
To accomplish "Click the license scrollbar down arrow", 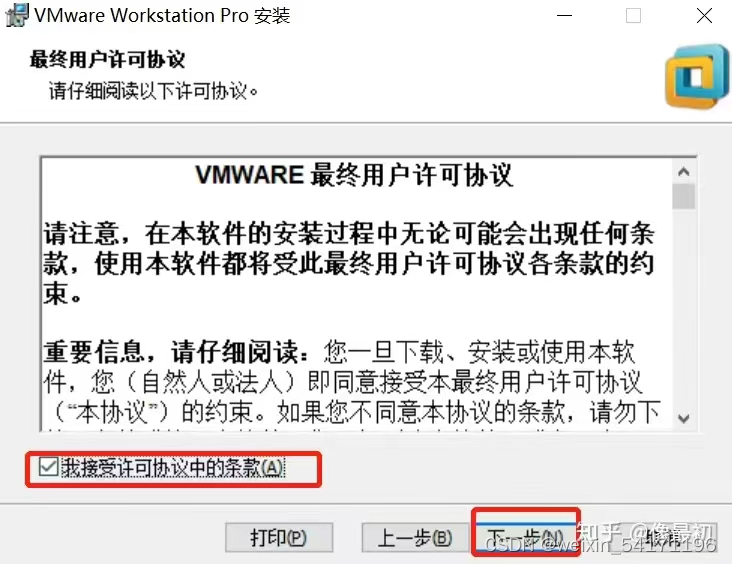I will click(x=683, y=418).
